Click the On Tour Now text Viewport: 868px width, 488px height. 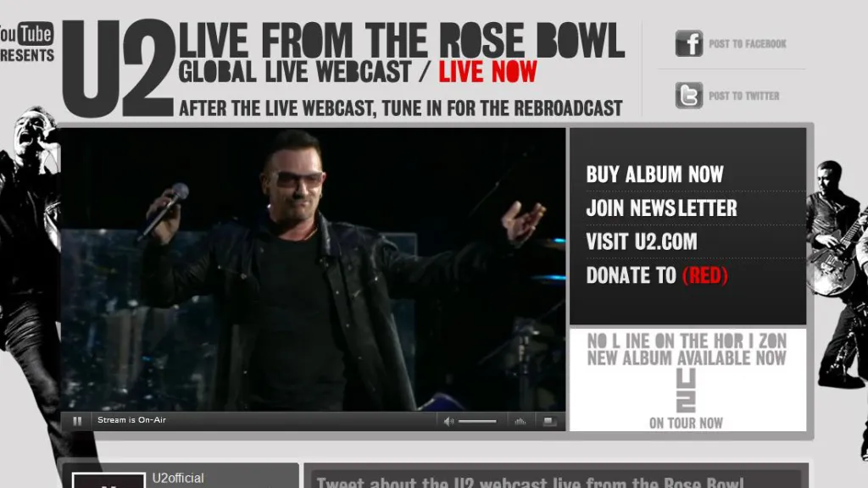[686, 424]
